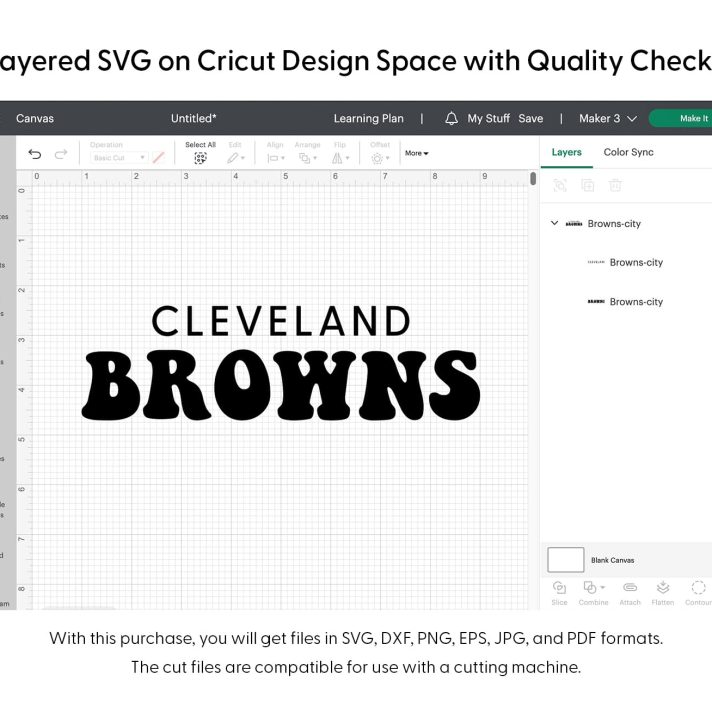This screenshot has height=712, width=712.
Task: Click the notifications bell icon
Action: [451, 119]
